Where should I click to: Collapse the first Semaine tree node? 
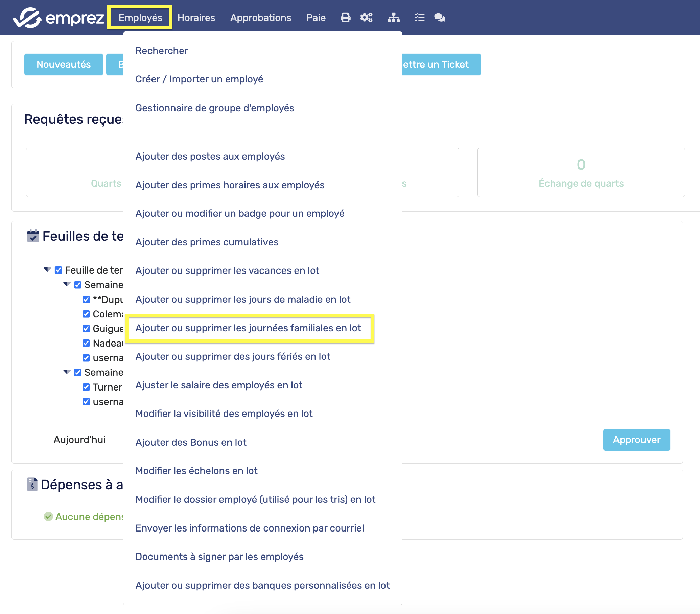(67, 284)
